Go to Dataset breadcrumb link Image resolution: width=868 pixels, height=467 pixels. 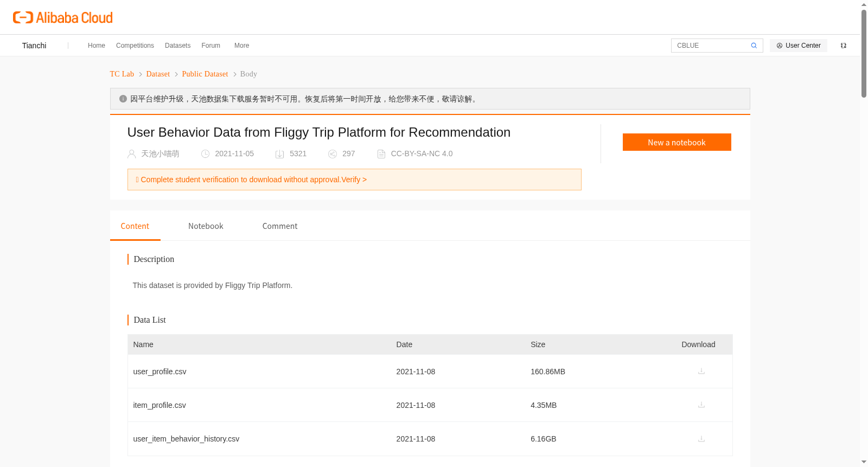158,74
